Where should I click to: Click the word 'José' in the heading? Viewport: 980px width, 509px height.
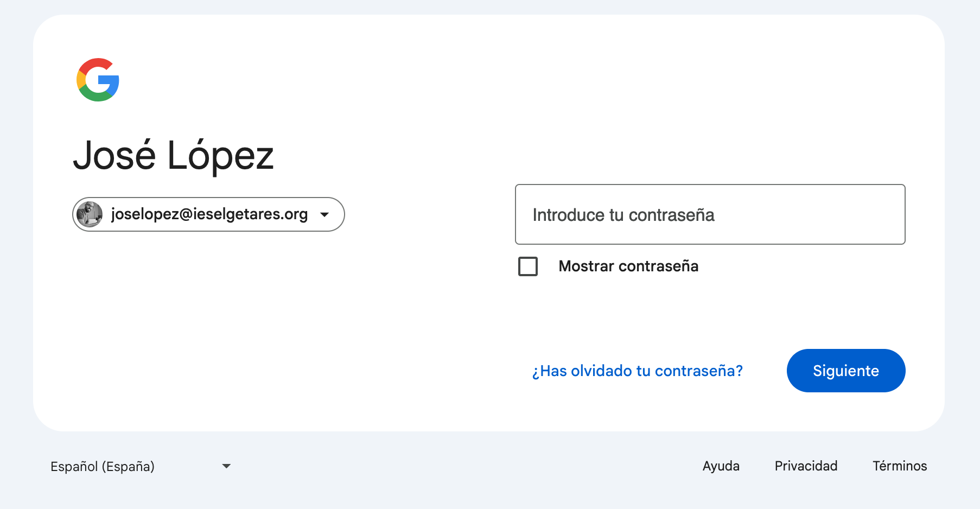coord(114,156)
